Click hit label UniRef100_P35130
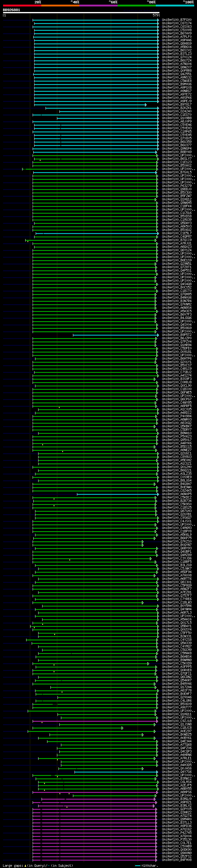Viewport: 197px width, 868px height. coord(177,840)
